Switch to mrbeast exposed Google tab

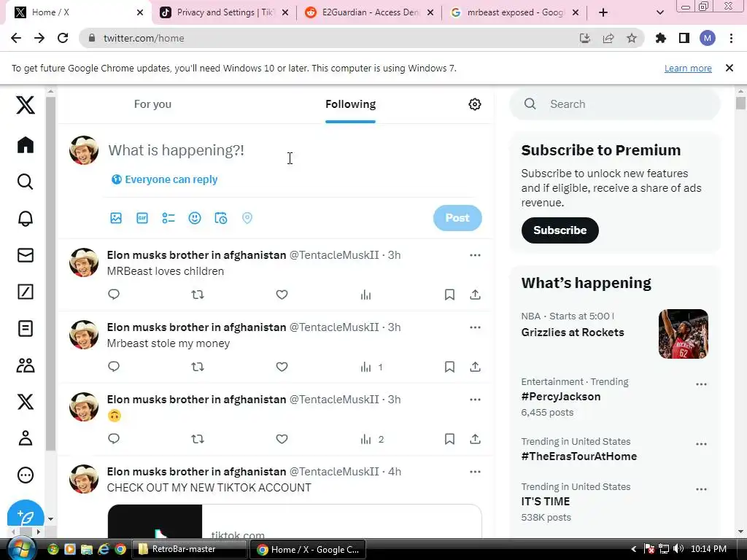[514, 12]
